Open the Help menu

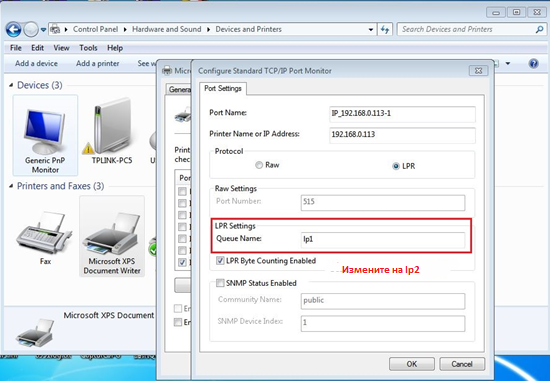[115, 48]
